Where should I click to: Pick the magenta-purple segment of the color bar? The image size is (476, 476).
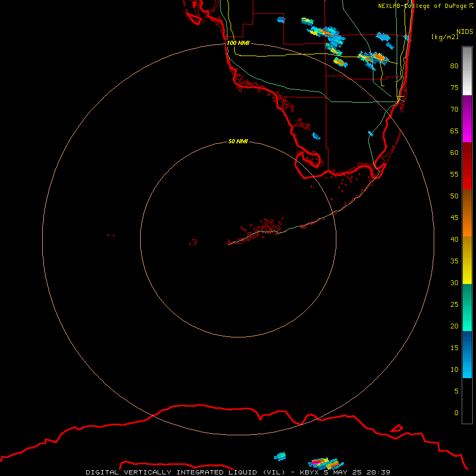pos(467,118)
